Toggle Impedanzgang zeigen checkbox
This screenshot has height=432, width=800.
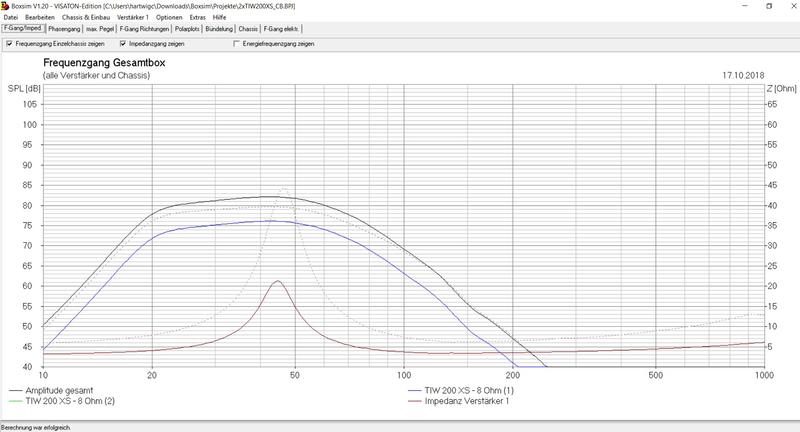[122, 44]
